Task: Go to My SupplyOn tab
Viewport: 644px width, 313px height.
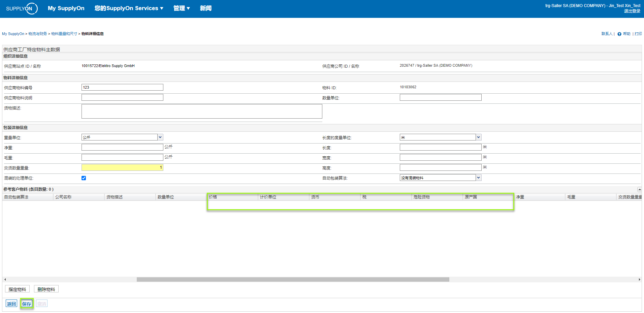Action: (66, 8)
